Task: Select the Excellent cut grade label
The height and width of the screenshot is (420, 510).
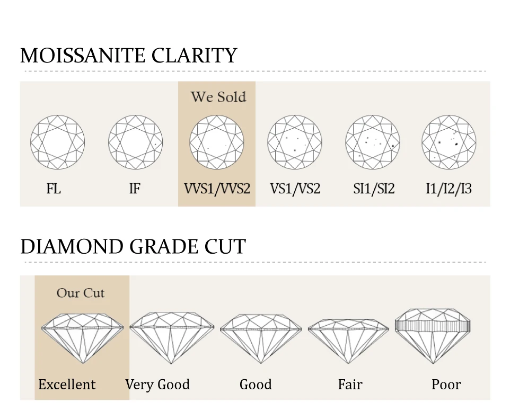Action: coord(67,385)
